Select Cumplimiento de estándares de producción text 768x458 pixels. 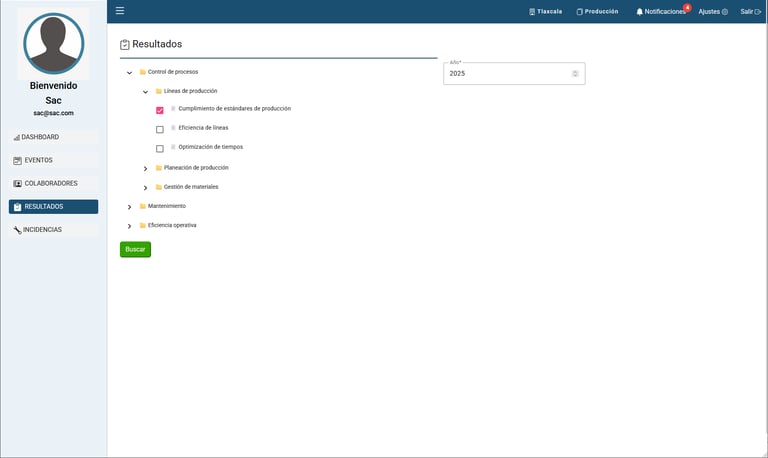click(235, 109)
